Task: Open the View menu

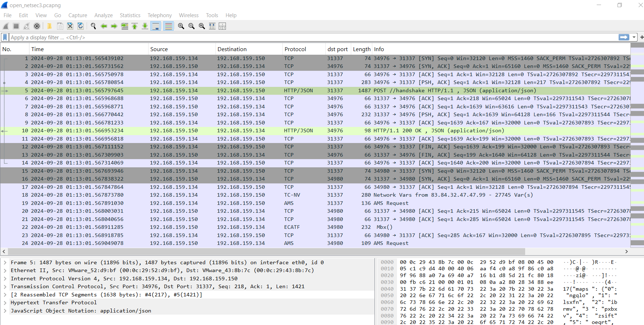Action: [41, 15]
